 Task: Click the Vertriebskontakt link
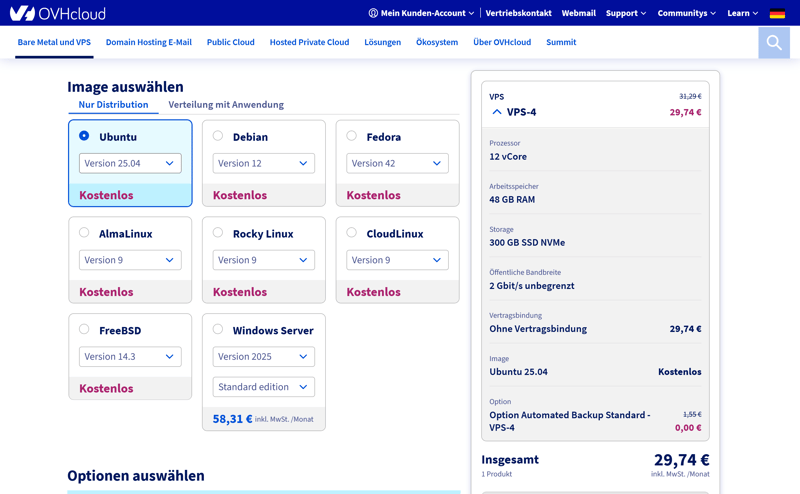coord(518,13)
